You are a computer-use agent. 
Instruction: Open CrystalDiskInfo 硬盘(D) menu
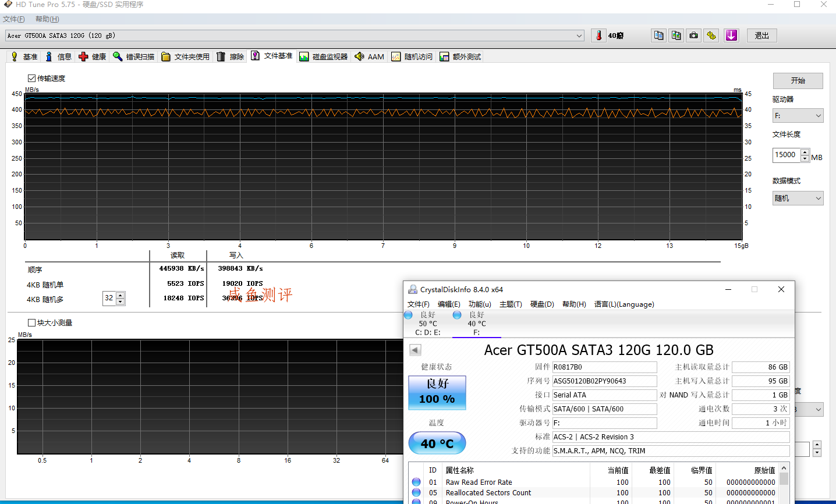[542, 304]
